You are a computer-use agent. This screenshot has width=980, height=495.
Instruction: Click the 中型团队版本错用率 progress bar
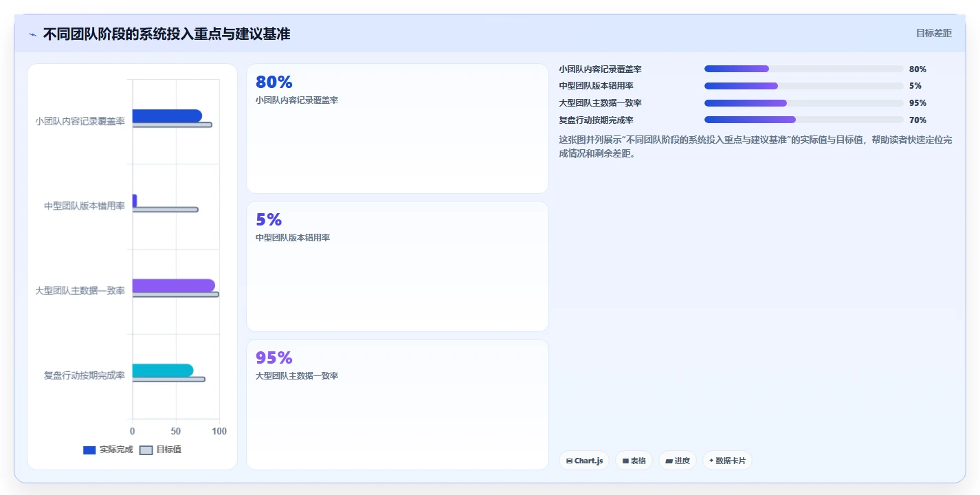click(x=803, y=86)
